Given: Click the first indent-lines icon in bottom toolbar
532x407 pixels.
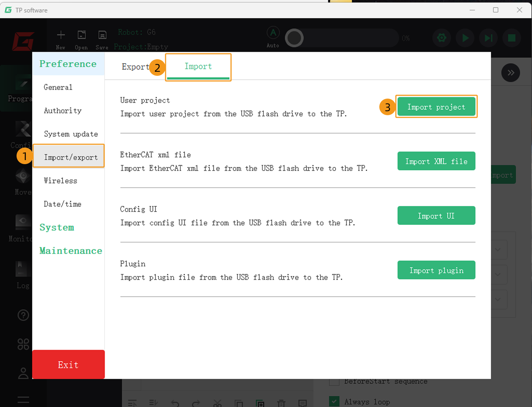Looking at the screenshot, I should pyautogui.click(x=132, y=403).
